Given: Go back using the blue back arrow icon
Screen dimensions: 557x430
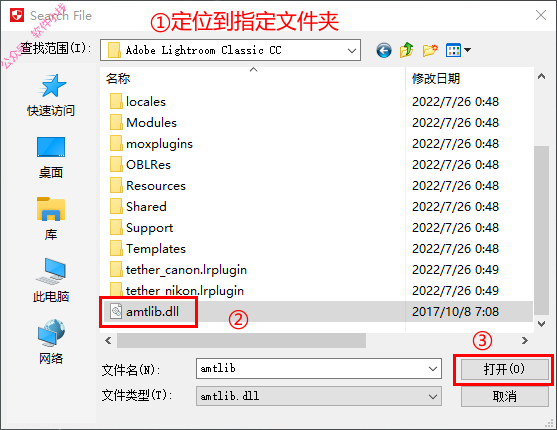Looking at the screenshot, I should (384, 50).
